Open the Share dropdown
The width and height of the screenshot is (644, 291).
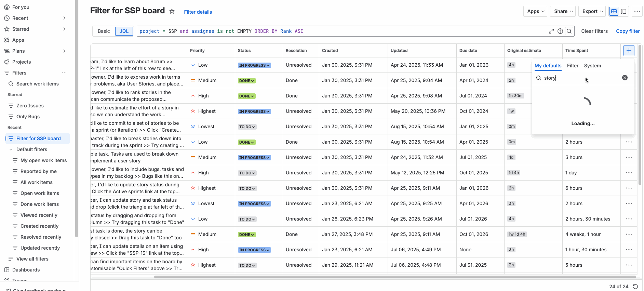tap(563, 11)
